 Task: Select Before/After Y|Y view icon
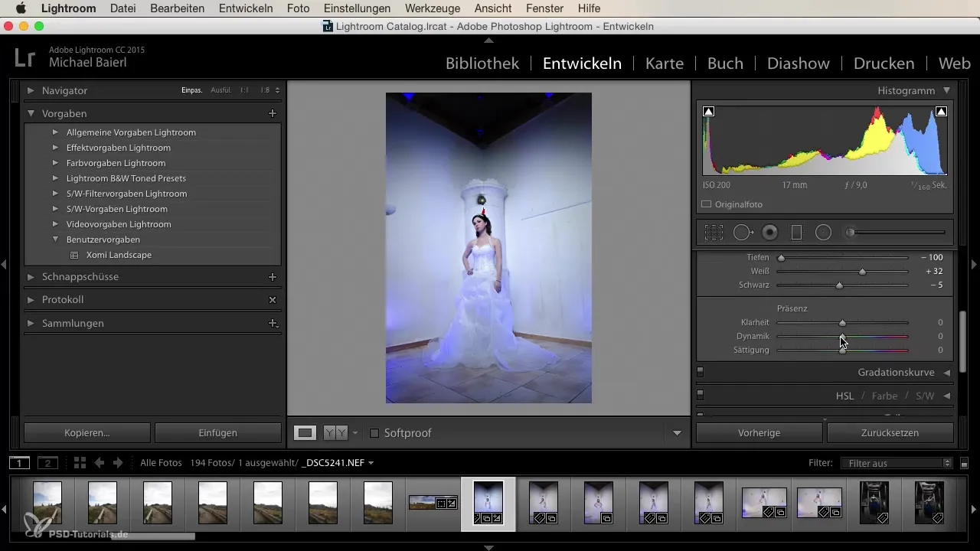pyautogui.click(x=335, y=433)
